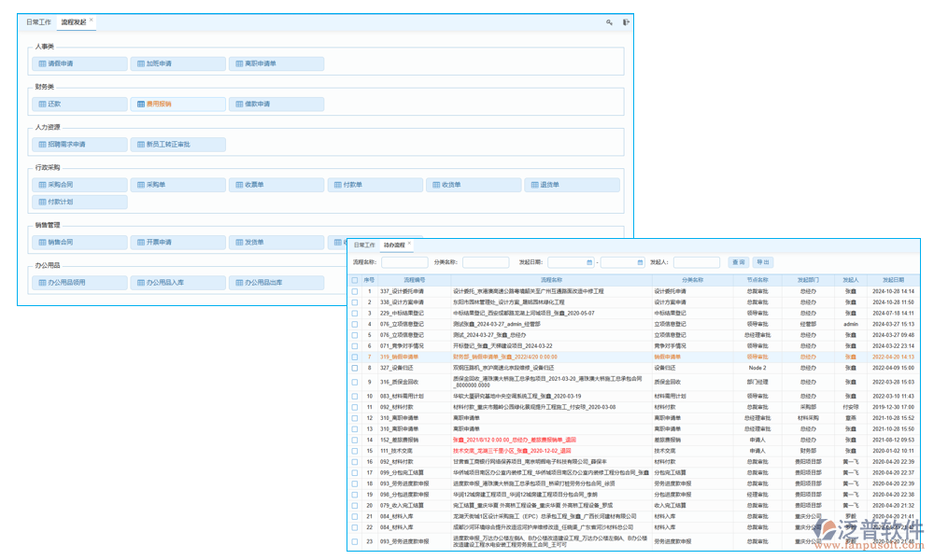Image resolution: width=934 pixels, height=560 pixels.
Task: Click the grid icon on the 费用报销 button
Action: [141, 105]
